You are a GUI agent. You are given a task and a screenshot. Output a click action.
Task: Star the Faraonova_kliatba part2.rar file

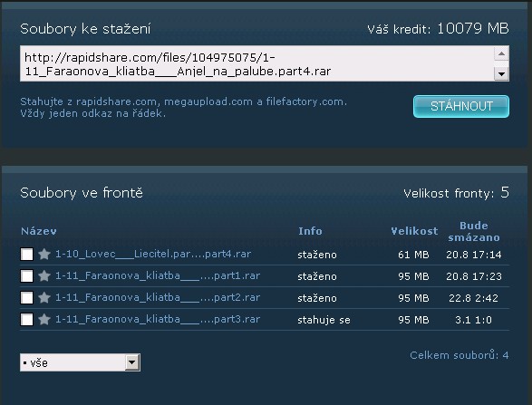point(44,297)
